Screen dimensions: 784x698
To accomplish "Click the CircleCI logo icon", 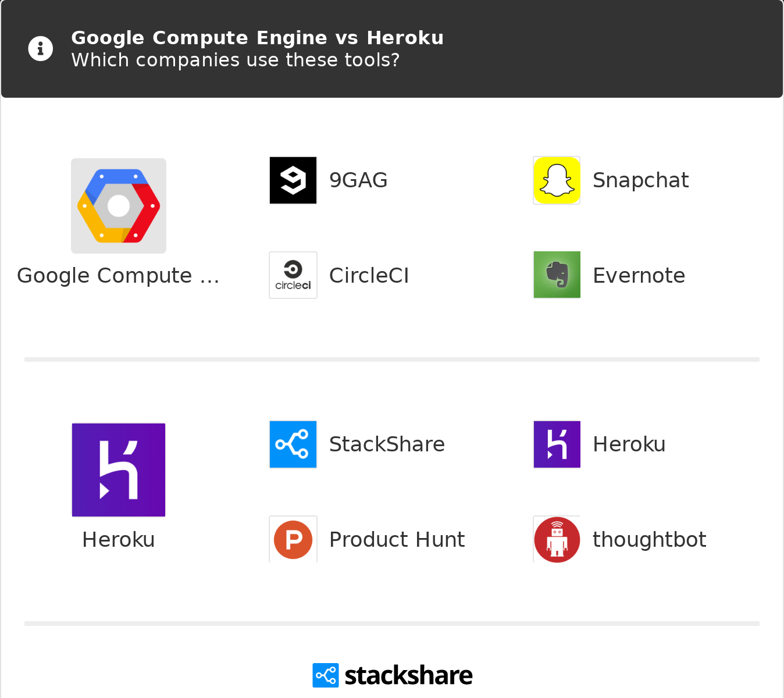I will (293, 275).
